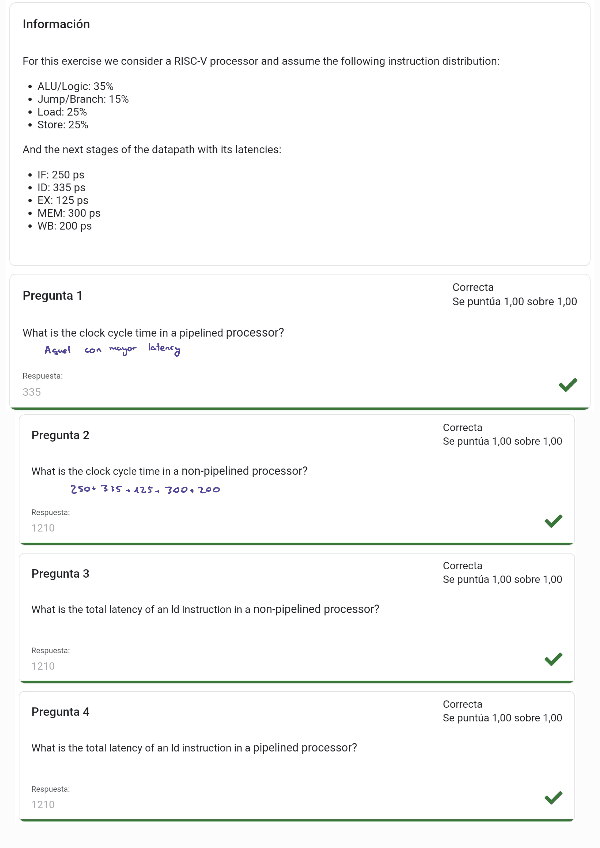
Task: Click the Correcta status label of Pregunta 1
Action: 473,288
